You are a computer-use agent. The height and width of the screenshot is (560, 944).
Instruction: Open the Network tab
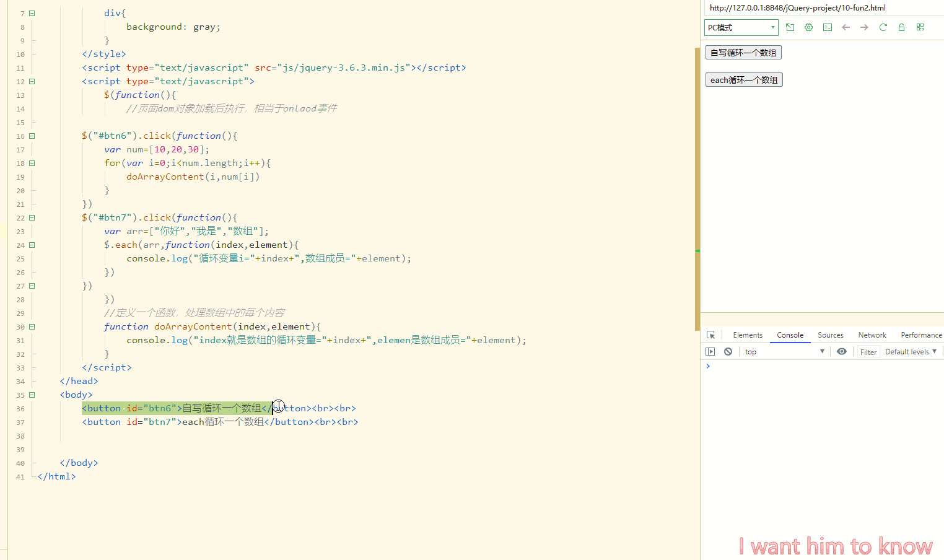[872, 335]
